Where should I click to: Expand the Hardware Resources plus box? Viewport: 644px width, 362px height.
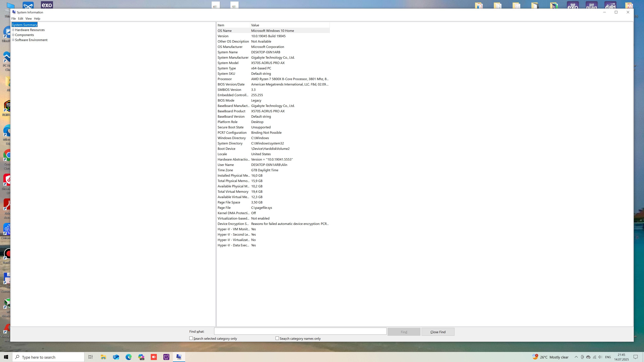point(13,30)
